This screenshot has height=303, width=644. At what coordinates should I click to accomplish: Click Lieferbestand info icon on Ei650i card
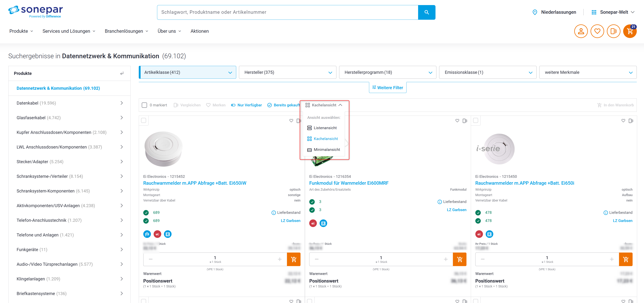coord(605,213)
